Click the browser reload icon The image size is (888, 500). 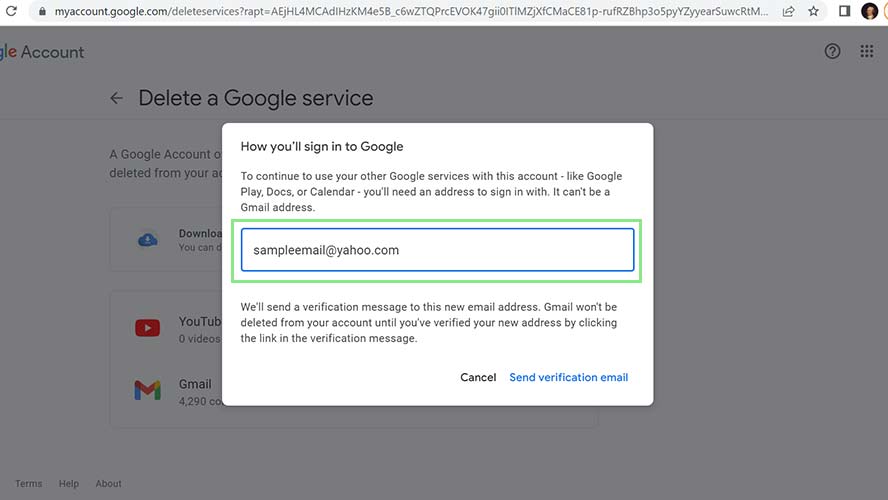click(x=11, y=11)
